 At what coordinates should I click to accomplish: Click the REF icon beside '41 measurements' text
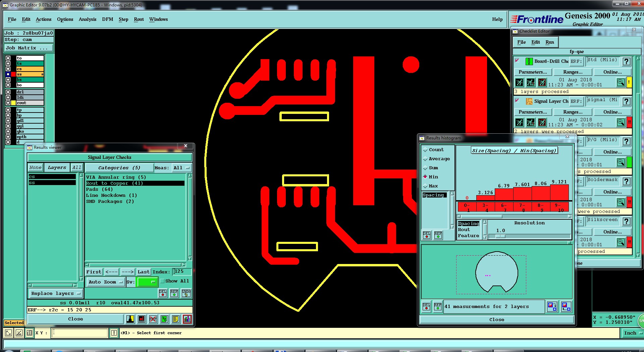point(438,307)
